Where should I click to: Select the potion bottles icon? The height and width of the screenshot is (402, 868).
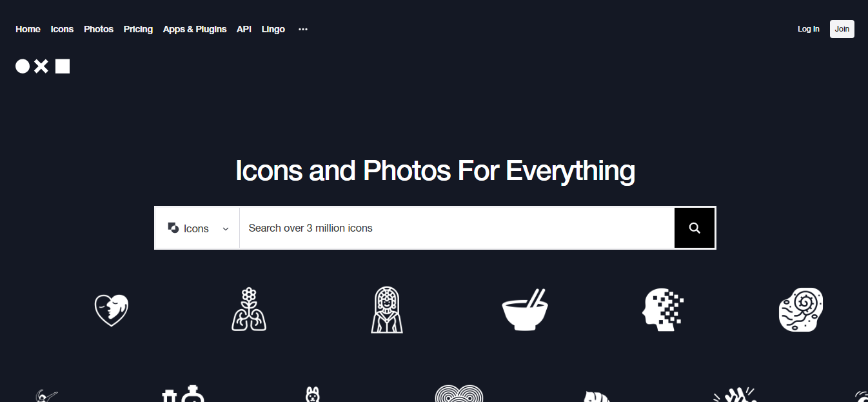(x=183, y=394)
